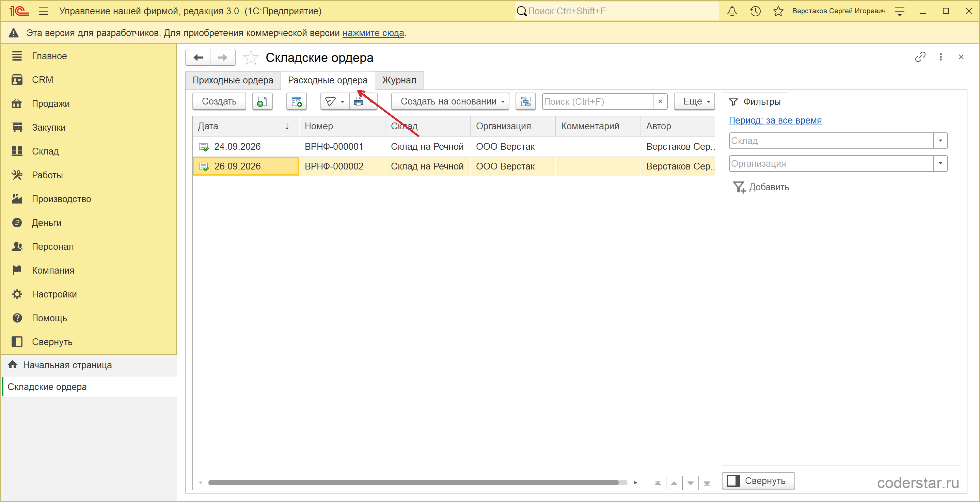Open service settings menu icon
The image size is (980, 502).
tap(899, 11)
